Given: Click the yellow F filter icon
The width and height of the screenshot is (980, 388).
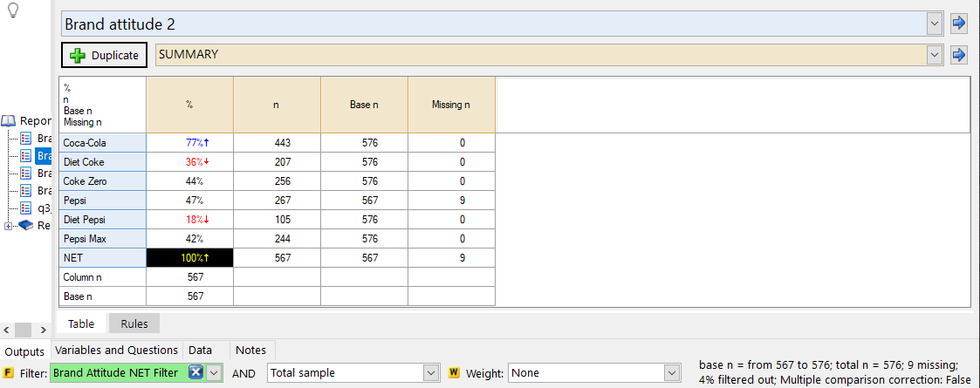Looking at the screenshot, I should pos(9,373).
